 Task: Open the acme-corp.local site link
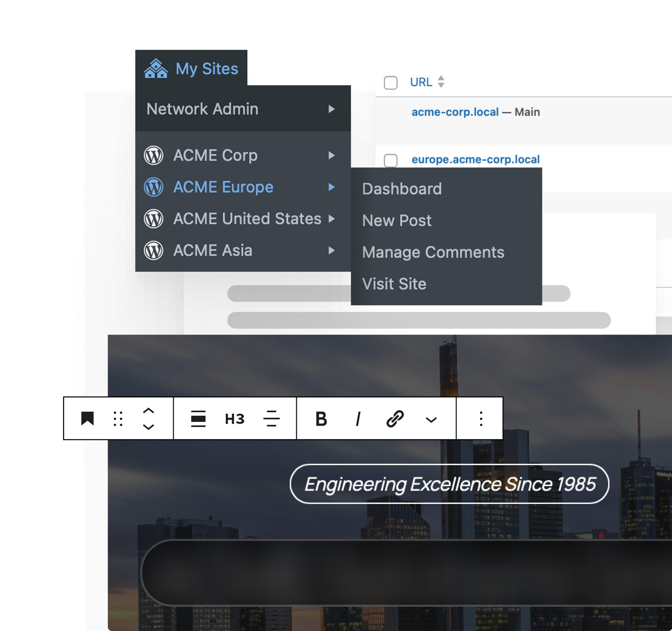click(x=455, y=112)
